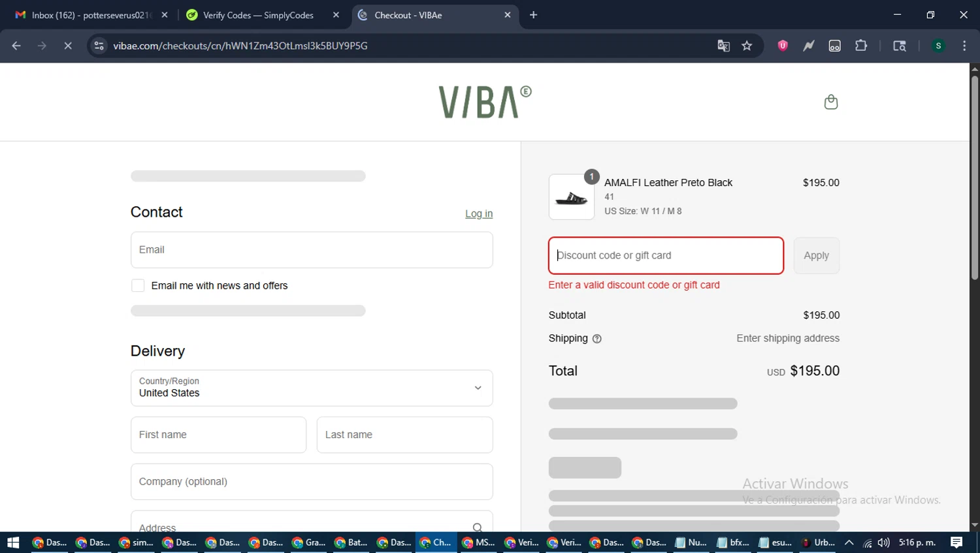Click the AMALFI Leather Preto Black title
Screen dimensions: 980x553
click(x=668, y=183)
